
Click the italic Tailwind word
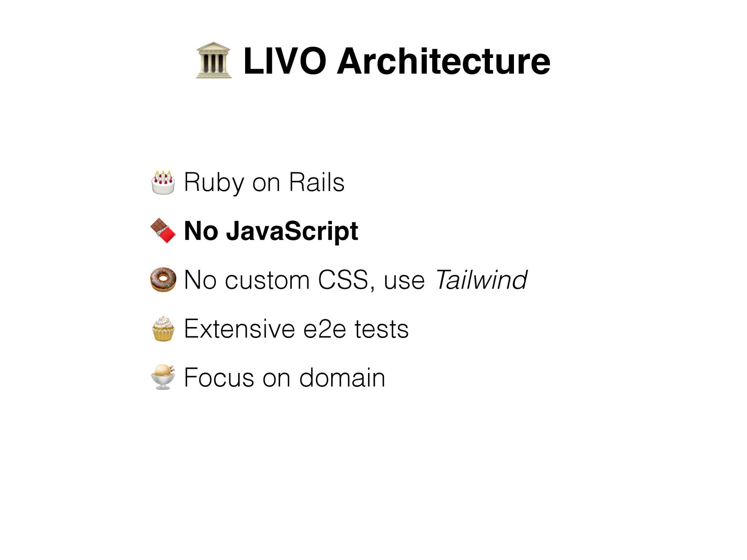coord(481,280)
